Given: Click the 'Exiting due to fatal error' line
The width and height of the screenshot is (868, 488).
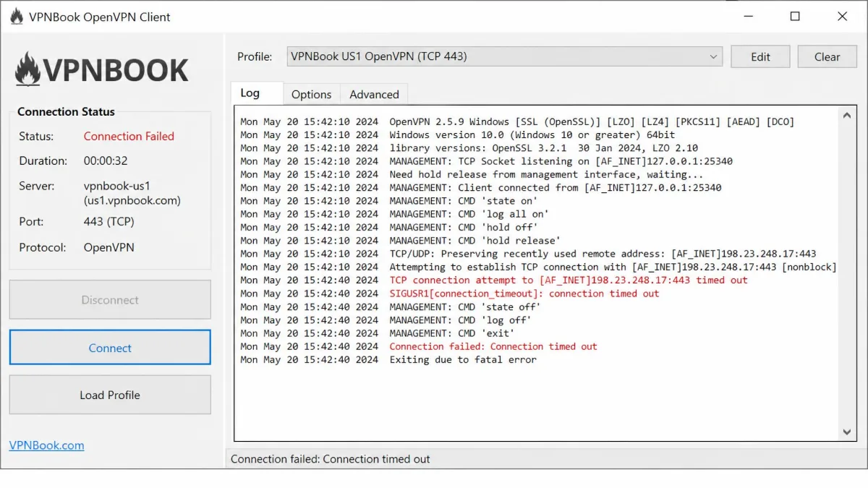Looking at the screenshot, I should pyautogui.click(x=388, y=359).
